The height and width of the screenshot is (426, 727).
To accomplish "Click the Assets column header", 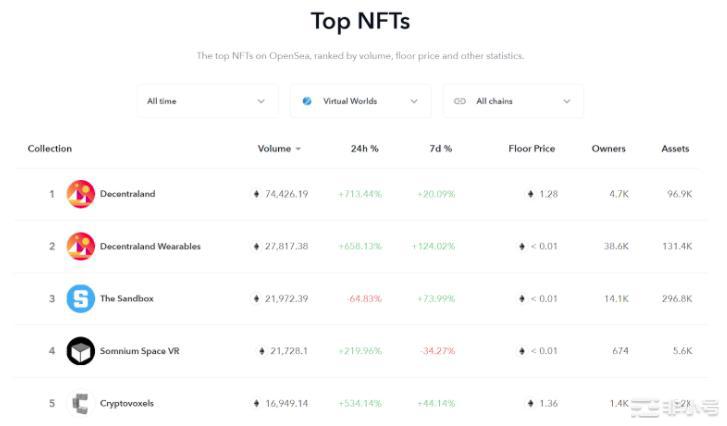I will [x=675, y=149].
